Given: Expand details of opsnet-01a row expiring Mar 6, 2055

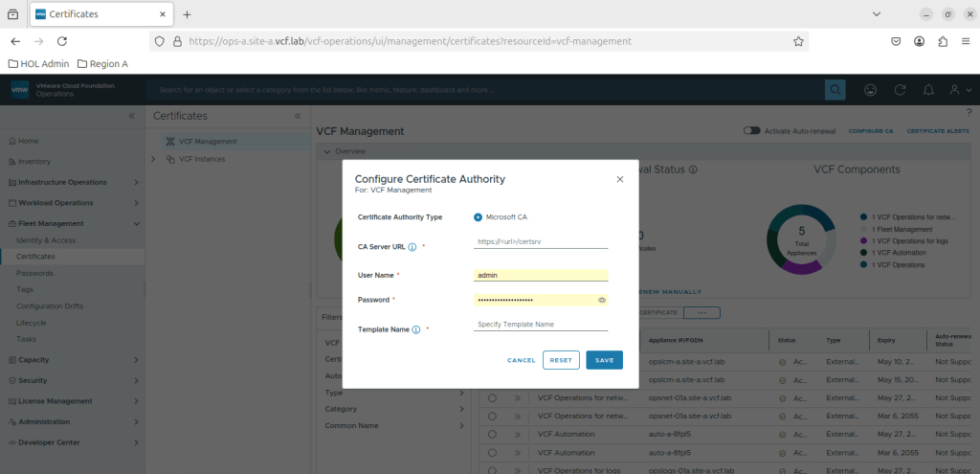Looking at the screenshot, I should tap(518, 416).
